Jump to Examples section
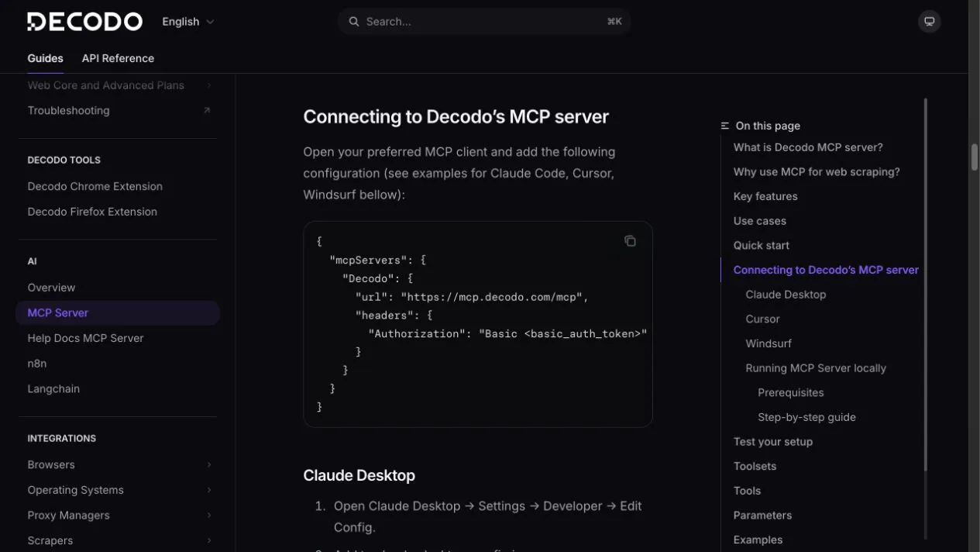The height and width of the screenshot is (552, 980). (x=758, y=540)
